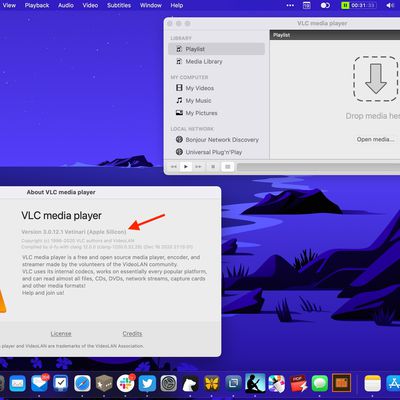Open the Help menu
This screenshot has width=400, height=400.
click(177, 5)
